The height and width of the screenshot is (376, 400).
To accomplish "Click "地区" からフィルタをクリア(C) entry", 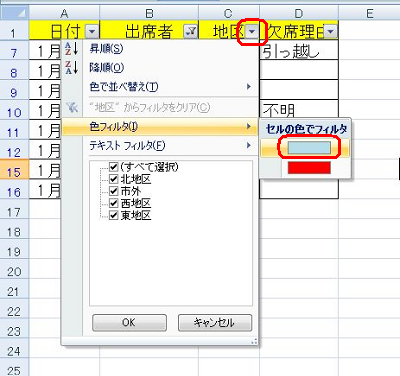I will pyautogui.click(x=160, y=107).
